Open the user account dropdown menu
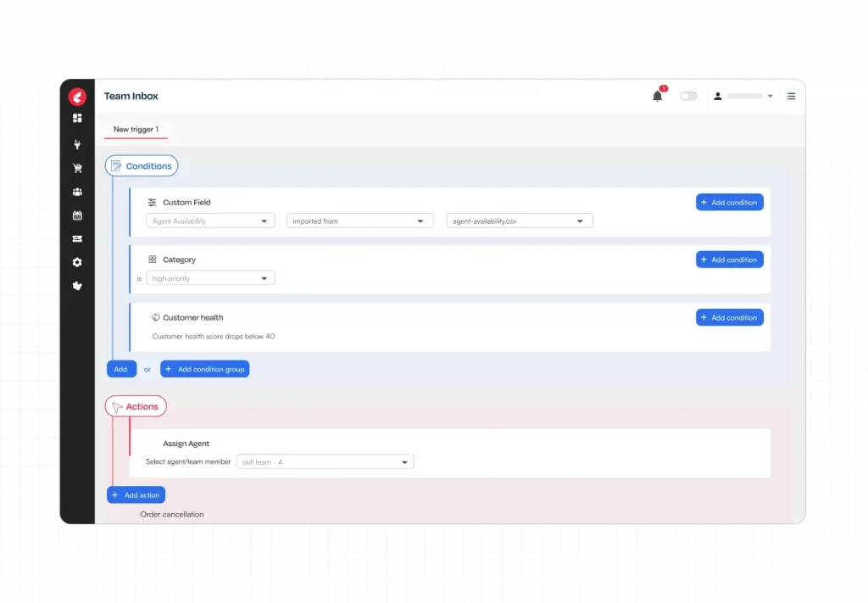868x603 pixels. [743, 97]
